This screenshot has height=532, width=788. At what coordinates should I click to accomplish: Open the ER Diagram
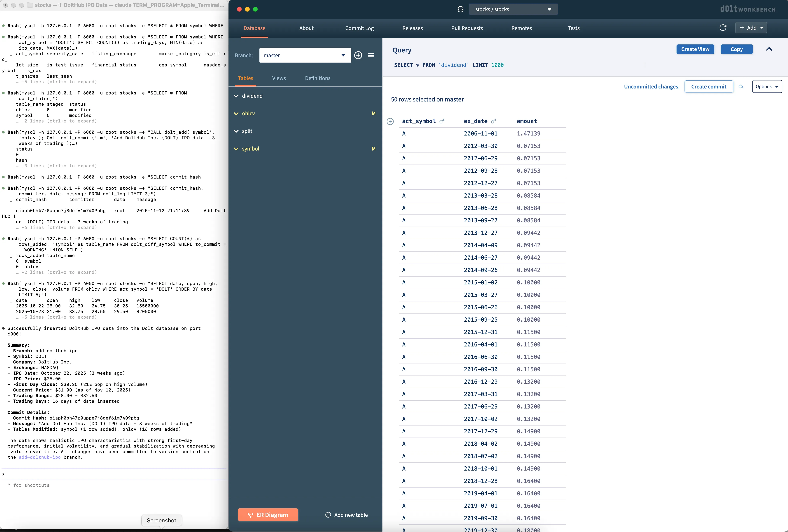pos(268,515)
